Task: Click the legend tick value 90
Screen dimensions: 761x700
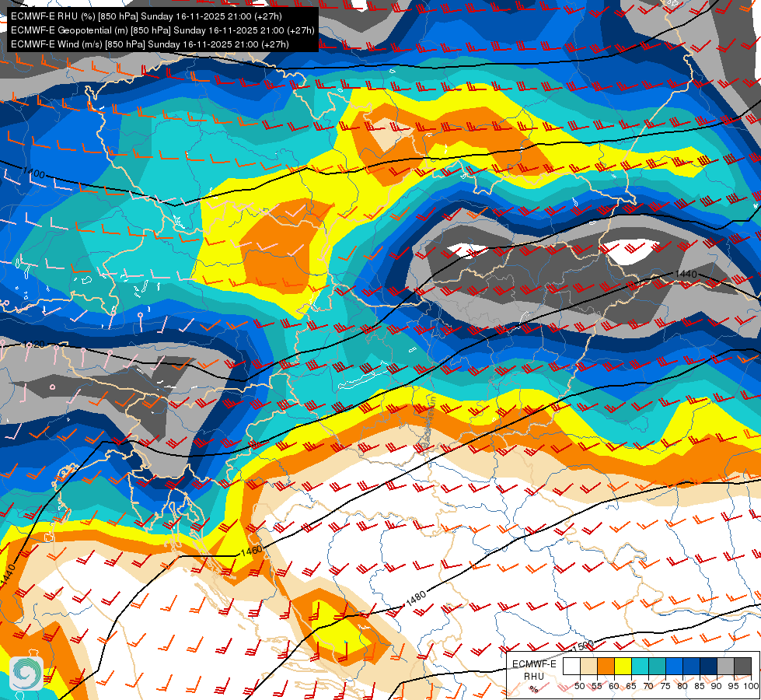Action: [717, 687]
